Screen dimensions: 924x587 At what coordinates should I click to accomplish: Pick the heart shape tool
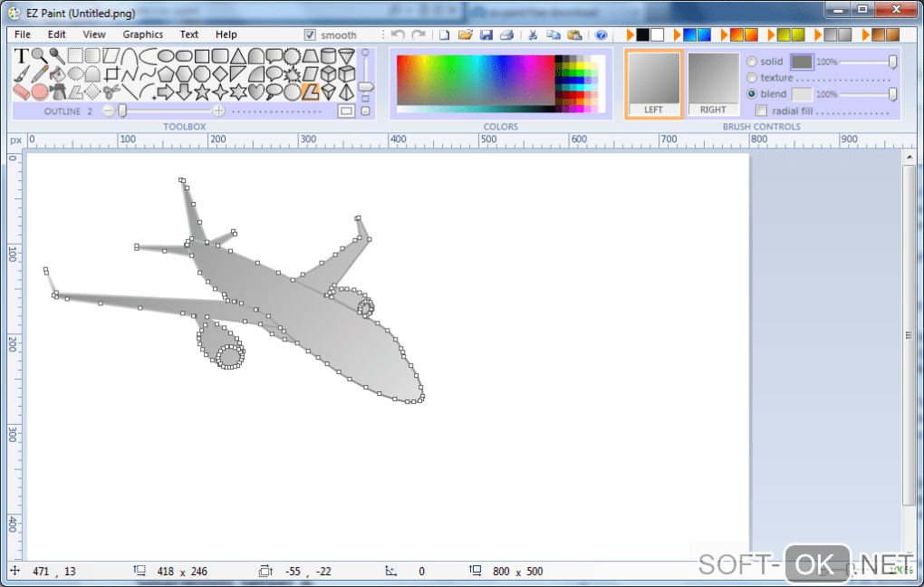(x=255, y=91)
